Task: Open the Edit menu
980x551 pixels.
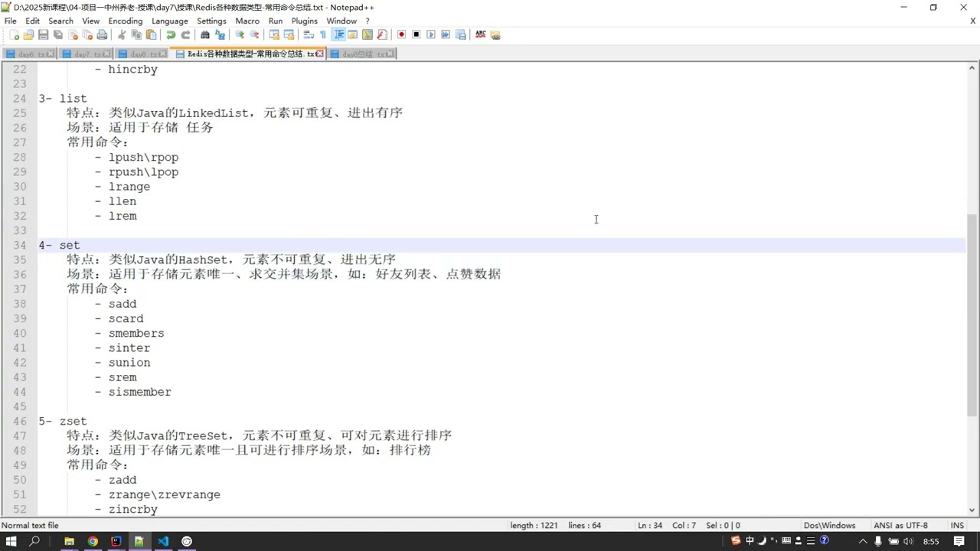Action: [x=32, y=21]
